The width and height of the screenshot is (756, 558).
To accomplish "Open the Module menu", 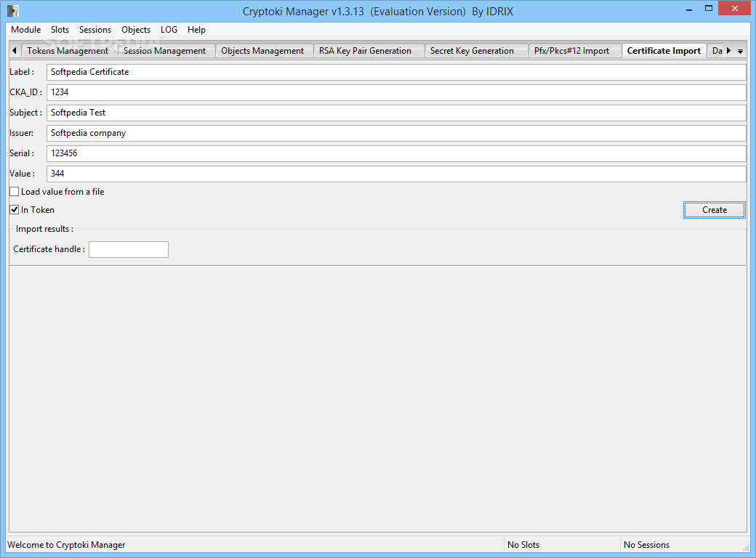I will click(26, 30).
